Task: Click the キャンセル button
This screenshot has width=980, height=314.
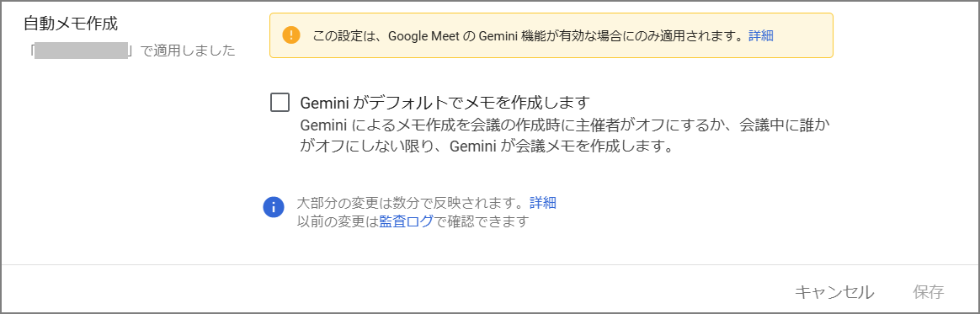Action: [x=834, y=291]
